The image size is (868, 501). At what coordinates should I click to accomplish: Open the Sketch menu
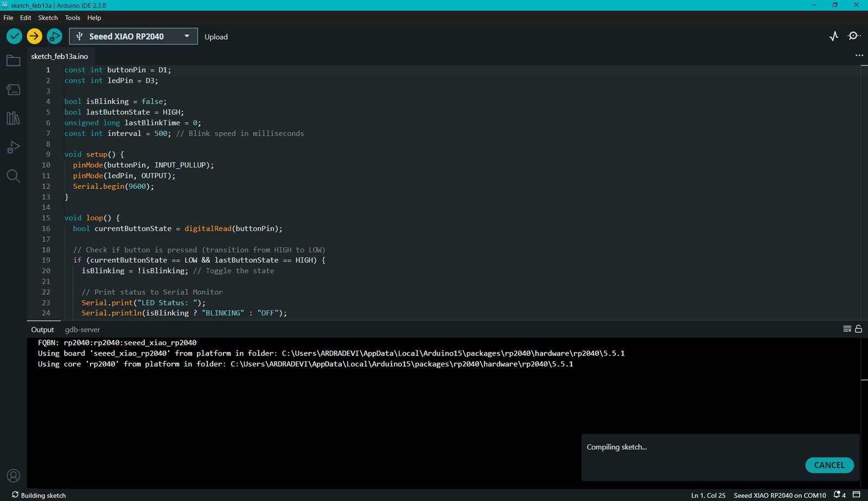point(48,18)
